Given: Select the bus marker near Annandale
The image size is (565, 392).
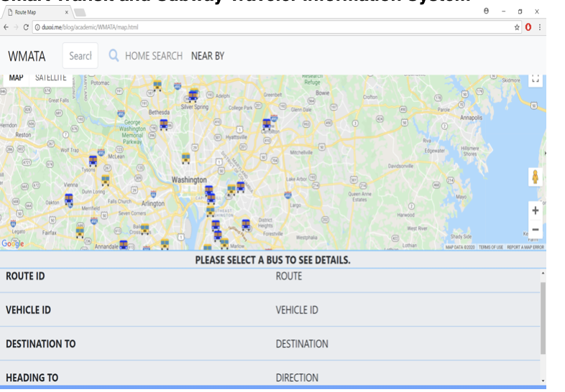Looking at the screenshot, I should 124,245.
